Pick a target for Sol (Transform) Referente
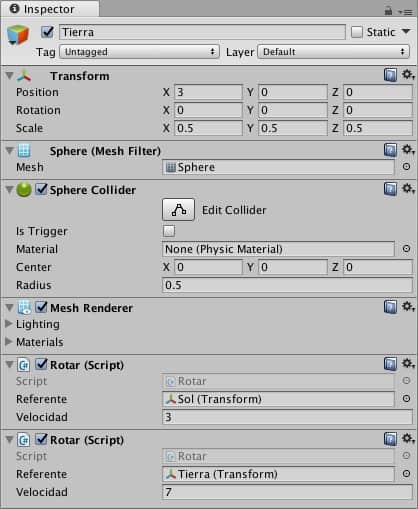 click(x=406, y=399)
